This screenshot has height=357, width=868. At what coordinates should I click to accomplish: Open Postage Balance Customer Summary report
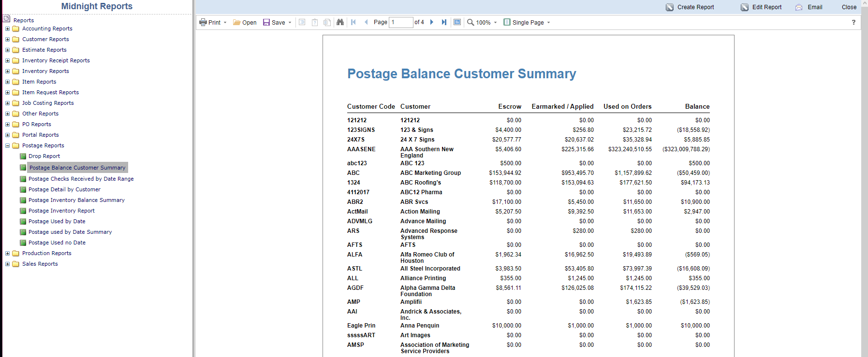tap(77, 168)
